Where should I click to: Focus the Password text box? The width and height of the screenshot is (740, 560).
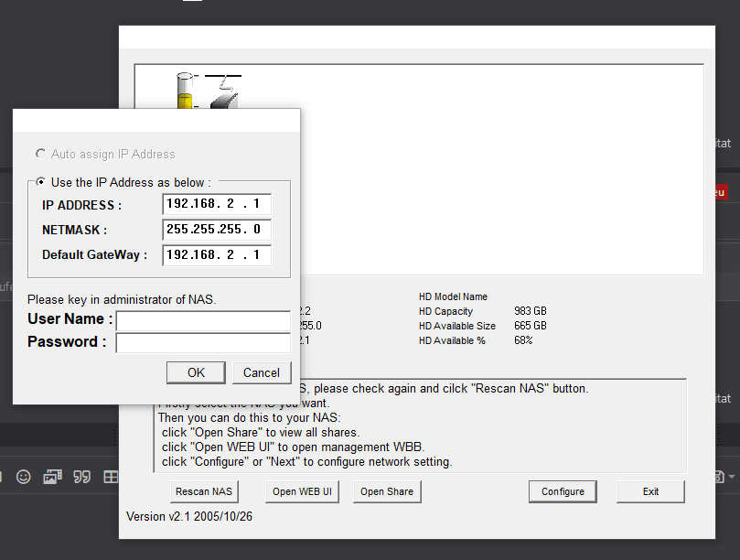click(203, 343)
